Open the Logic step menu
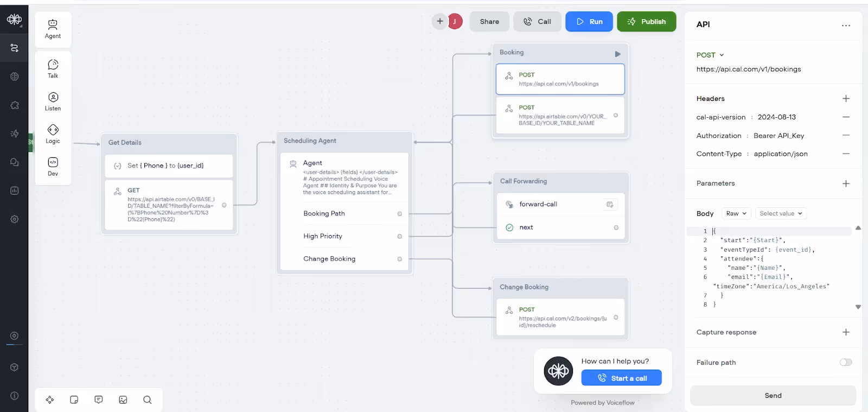This screenshot has height=412, width=868. pyautogui.click(x=53, y=134)
